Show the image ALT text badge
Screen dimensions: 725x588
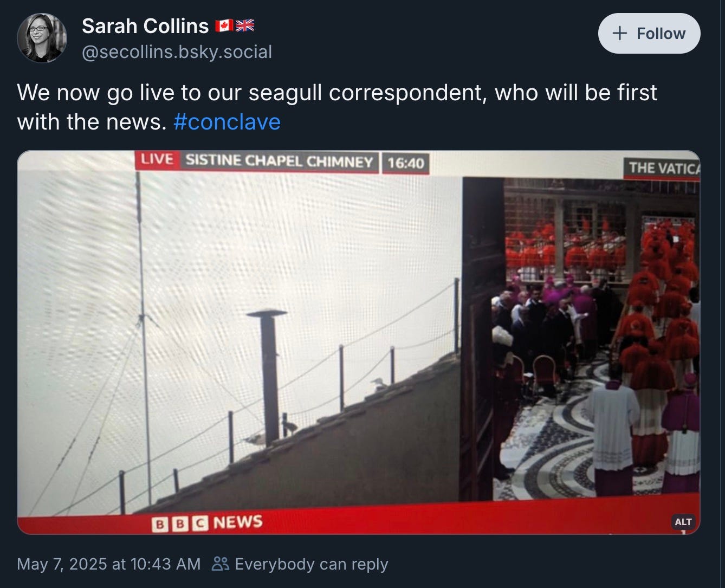click(x=683, y=522)
